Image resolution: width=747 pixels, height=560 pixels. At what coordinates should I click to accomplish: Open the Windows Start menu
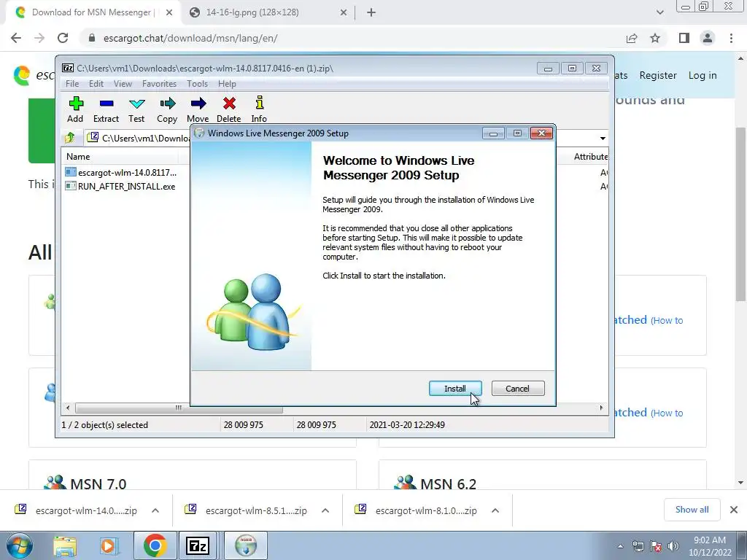20,545
